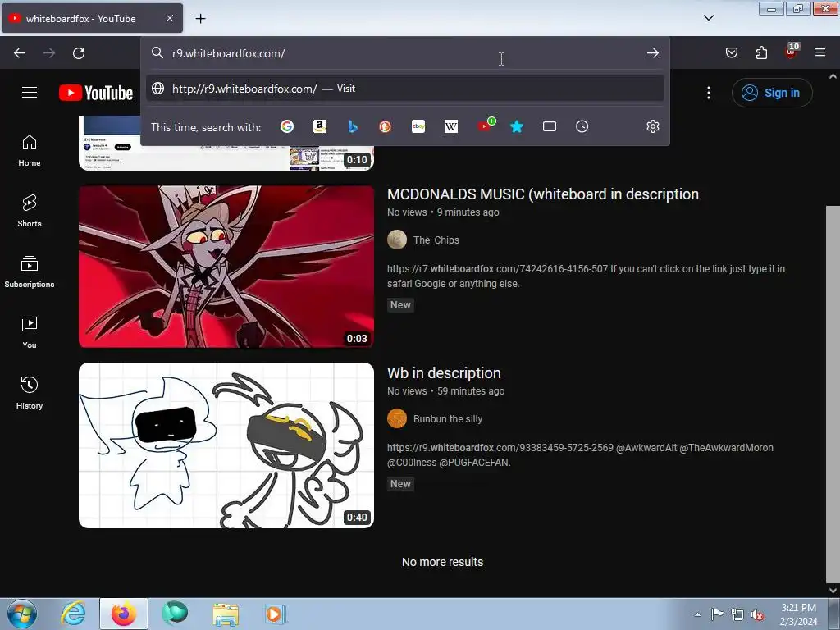Open YouTube guide hamburger menu
840x630 pixels.
pos(30,92)
